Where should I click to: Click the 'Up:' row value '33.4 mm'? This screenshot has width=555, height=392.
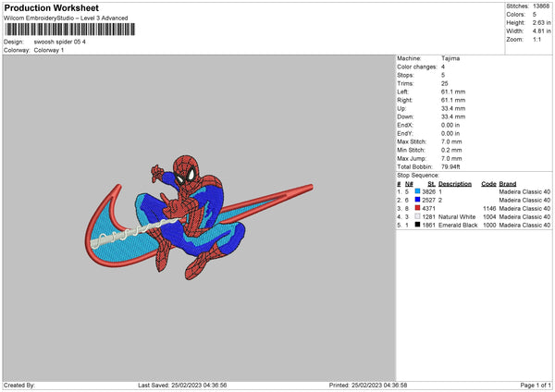(453, 108)
